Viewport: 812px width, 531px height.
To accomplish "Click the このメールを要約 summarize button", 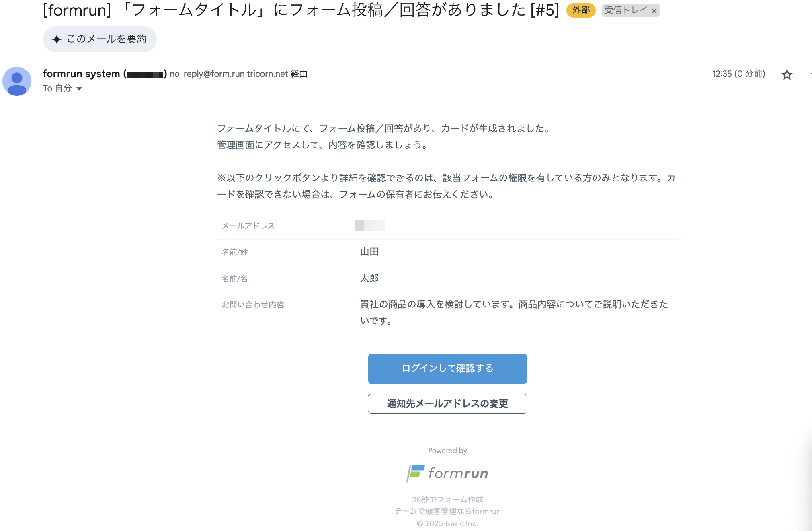I will click(x=100, y=39).
